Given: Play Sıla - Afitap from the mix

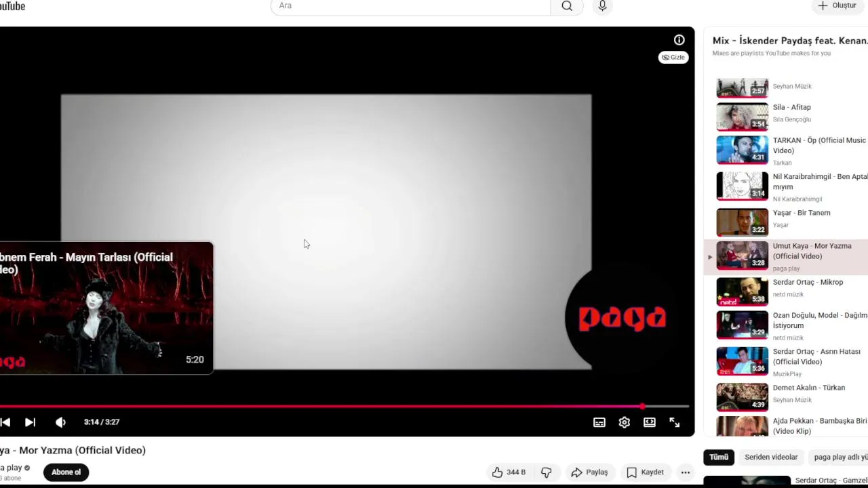Looking at the screenshot, I should tap(792, 107).
